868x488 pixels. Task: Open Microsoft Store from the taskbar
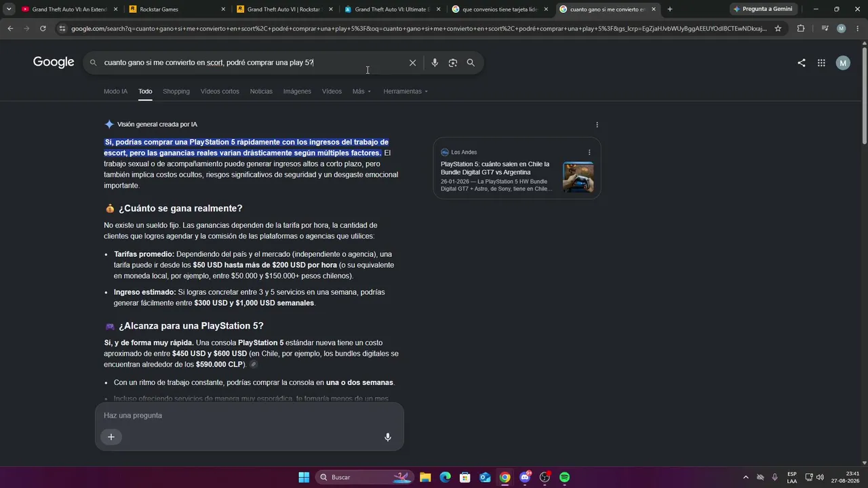[465, 477]
